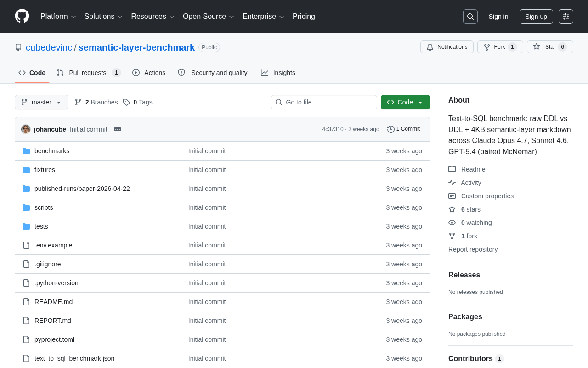Click the .env.example file icon
The width and height of the screenshot is (588, 368).
point(26,245)
